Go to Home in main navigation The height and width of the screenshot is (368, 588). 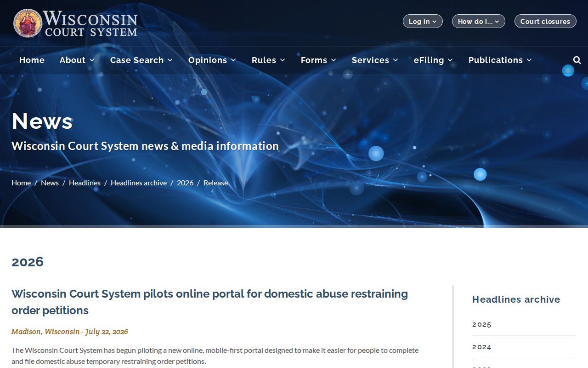[32, 60]
